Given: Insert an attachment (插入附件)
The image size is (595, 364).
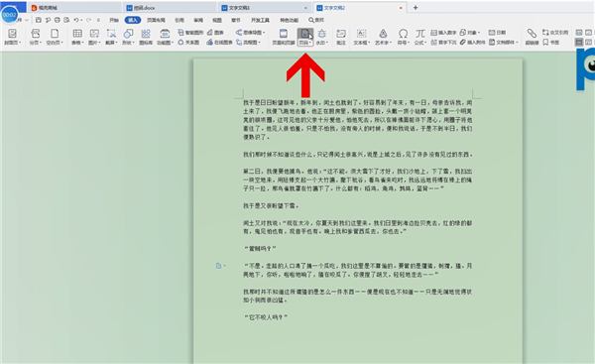Looking at the screenshot, I should (472, 42).
